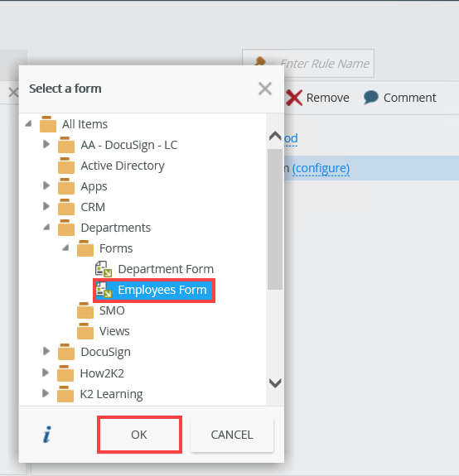The image size is (459, 476).
Task: Collapse the Forms subfolder
Action: click(x=65, y=248)
